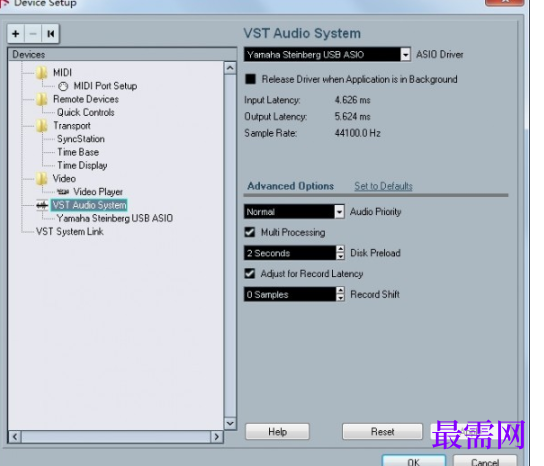The image size is (544, 466).
Task: Select Transport tree item
Action: point(71,126)
